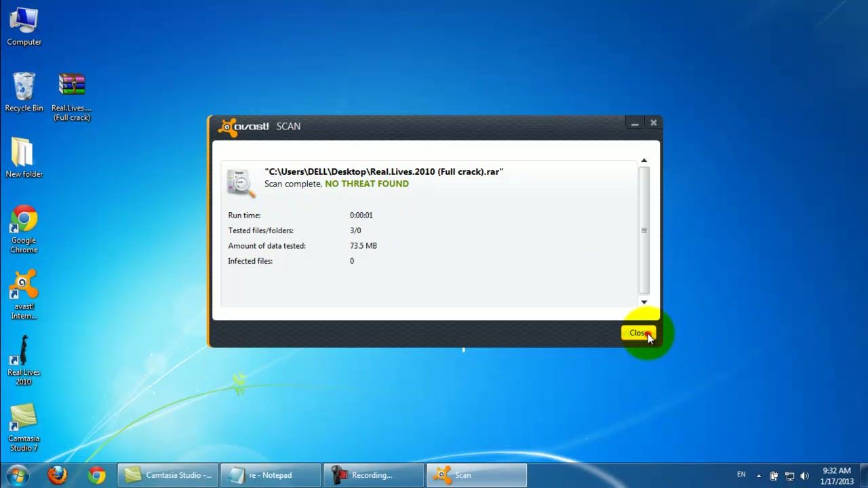Click the scan results scrollbar thumb
This screenshot has height=488, width=868.
coord(644,230)
